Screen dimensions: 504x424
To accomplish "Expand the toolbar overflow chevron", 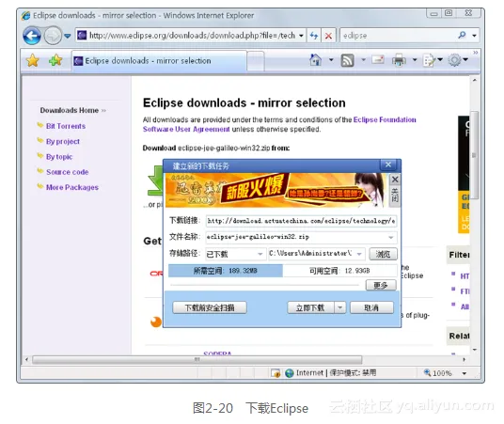I will tap(476, 53).
